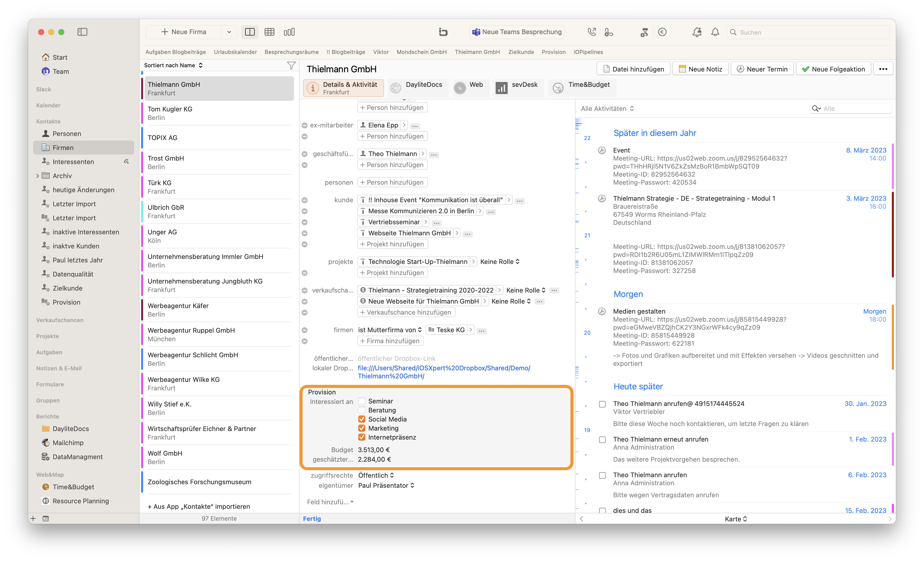Screen dimensions: 924x561
Task: Uncheck the Marketing checkbox
Action: (x=362, y=428)
